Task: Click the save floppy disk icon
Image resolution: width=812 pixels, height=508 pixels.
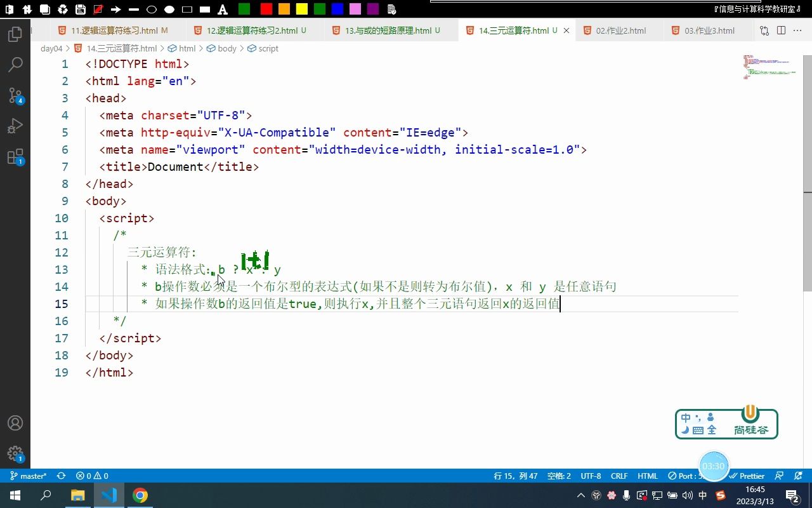Action: click(80, 10)
